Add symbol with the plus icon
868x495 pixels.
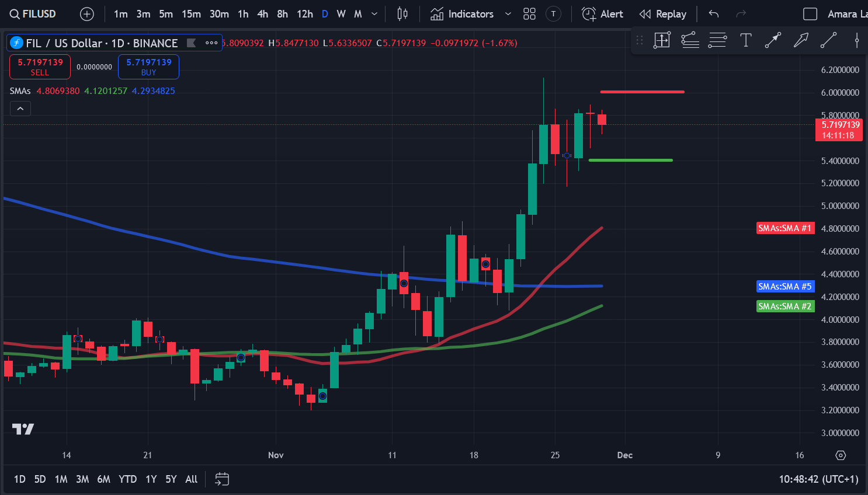point(86,14)
